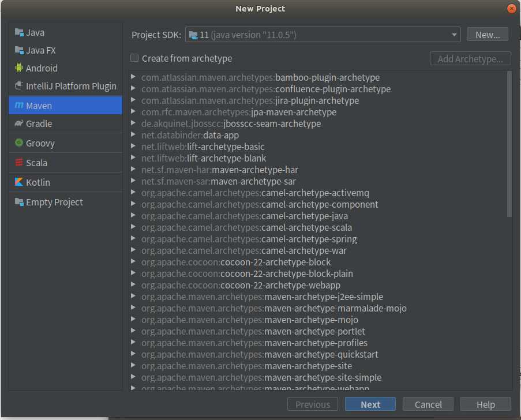The width and height of the screenshot is (521, 420).
Task: Click the Next button
Action: tap(370, 404)
